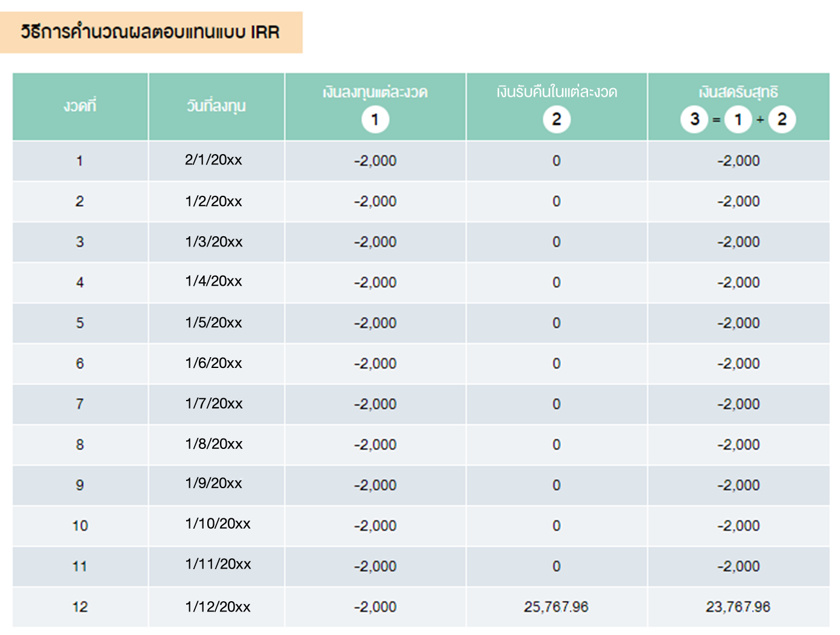Image resolution: width=840 pixels, height=635 pixels.
Task: Click the เงินรับคืนในแต่ละงวด header
Action: coord(555,92)
